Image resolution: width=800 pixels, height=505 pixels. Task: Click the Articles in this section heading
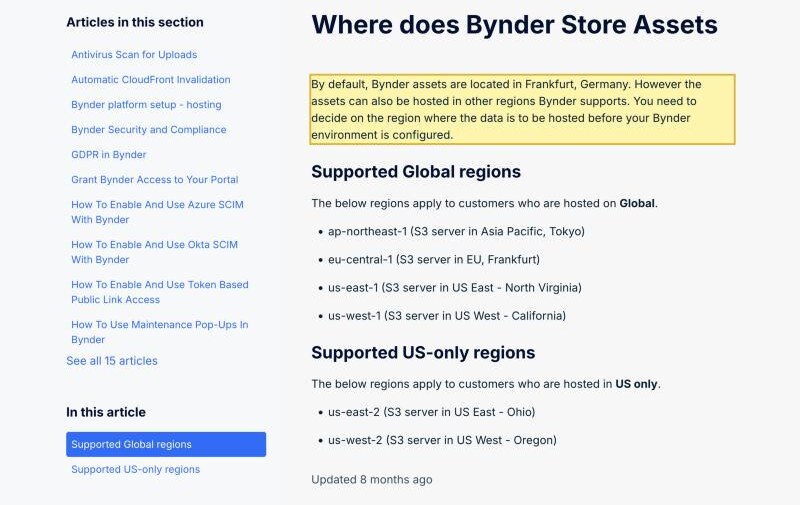coord(135,22)
